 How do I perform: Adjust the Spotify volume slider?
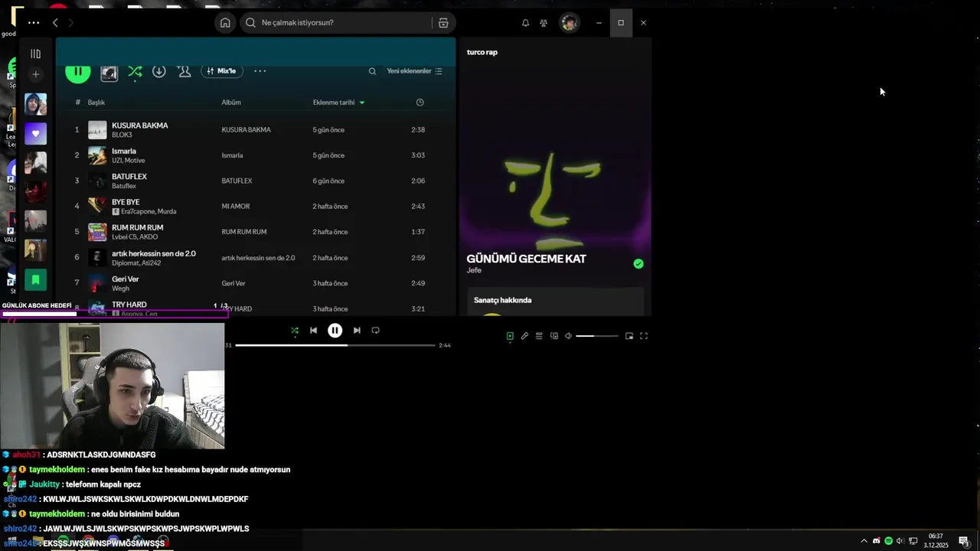(x=596, y=336)
